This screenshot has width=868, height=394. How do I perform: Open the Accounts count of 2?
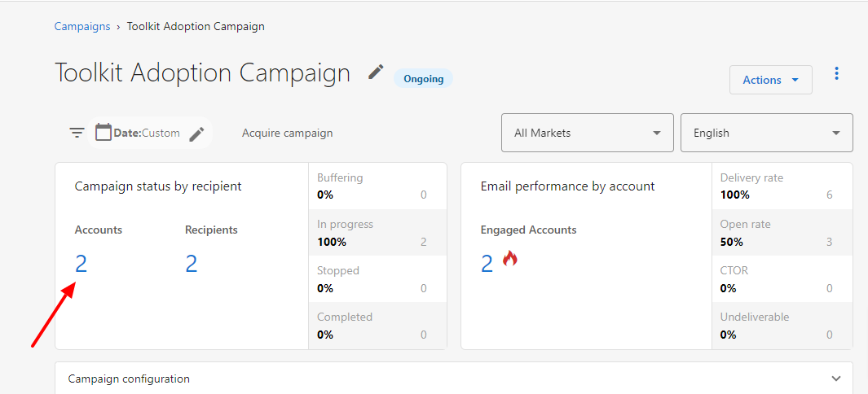[x=81, y=264]
